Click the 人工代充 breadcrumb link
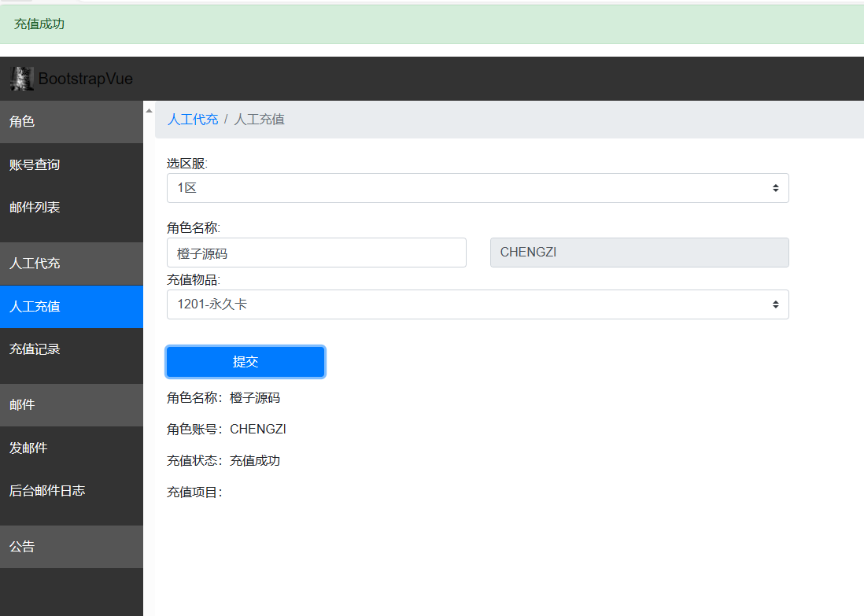The image size is (864, 616). click(193, 120)
